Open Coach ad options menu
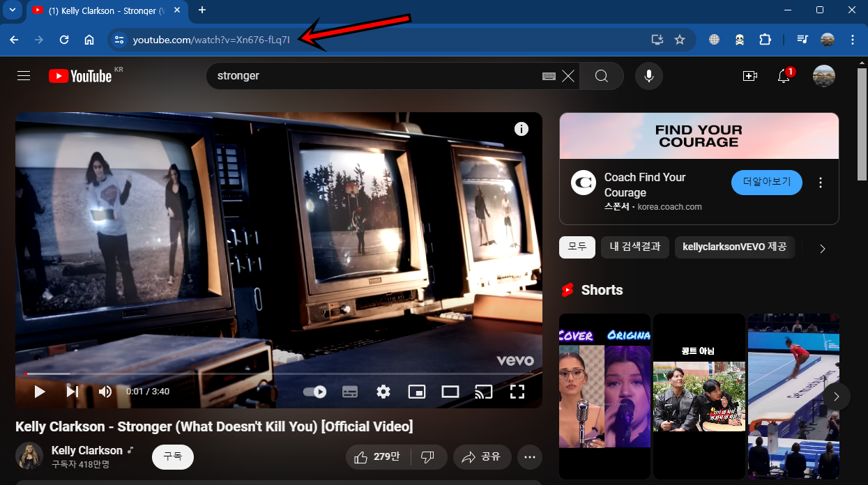Viewport: 868px width, 485px height. [x=821, y=183]
